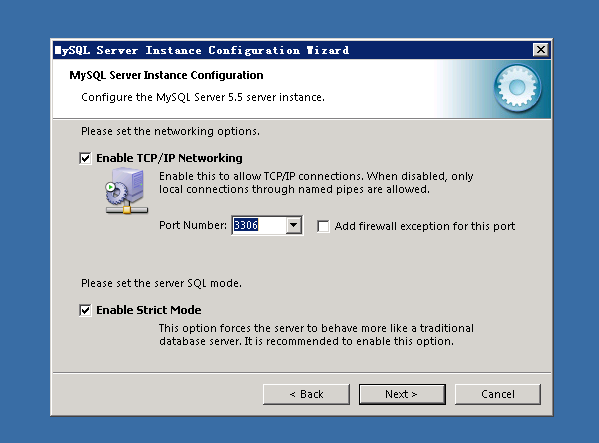This screenshot has height=443, width=599.
Task: Click the 'Please set the networking options' text
Action: click(x=170, y=131)
